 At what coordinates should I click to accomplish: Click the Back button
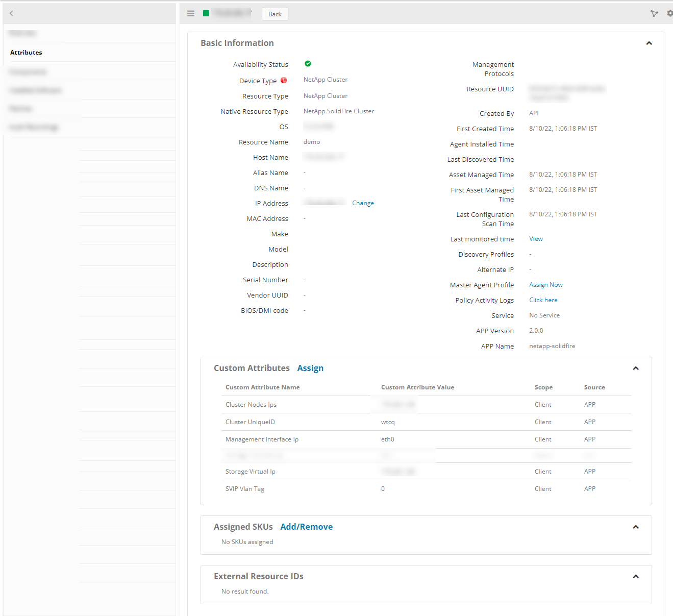click(275, 14)
